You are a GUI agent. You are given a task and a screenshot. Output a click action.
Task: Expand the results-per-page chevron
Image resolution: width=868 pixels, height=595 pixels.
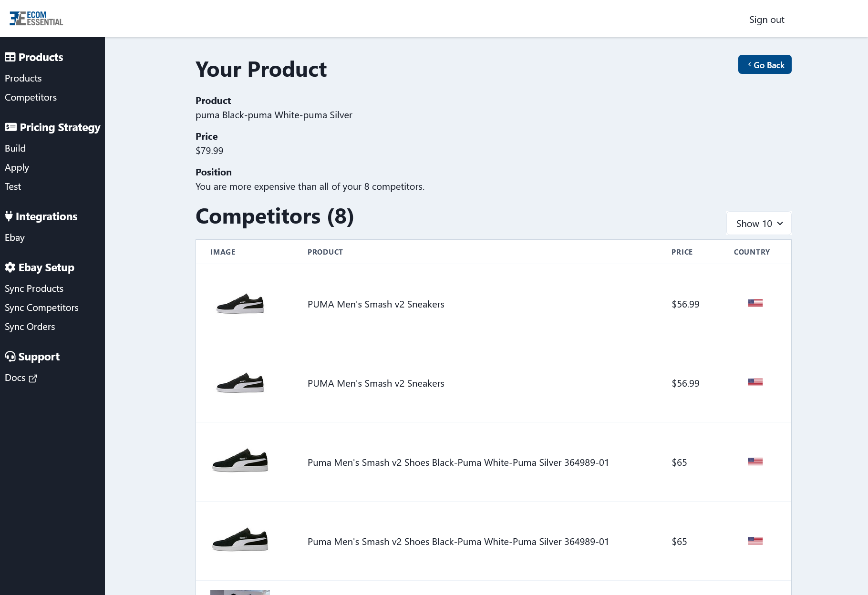pos(781,223)
